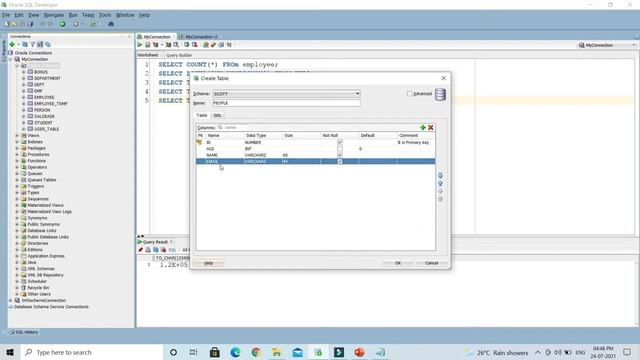Open the Tools menu
Image resolution: width=640 pixels, height=360 pixels.
[x=105, y=15]
